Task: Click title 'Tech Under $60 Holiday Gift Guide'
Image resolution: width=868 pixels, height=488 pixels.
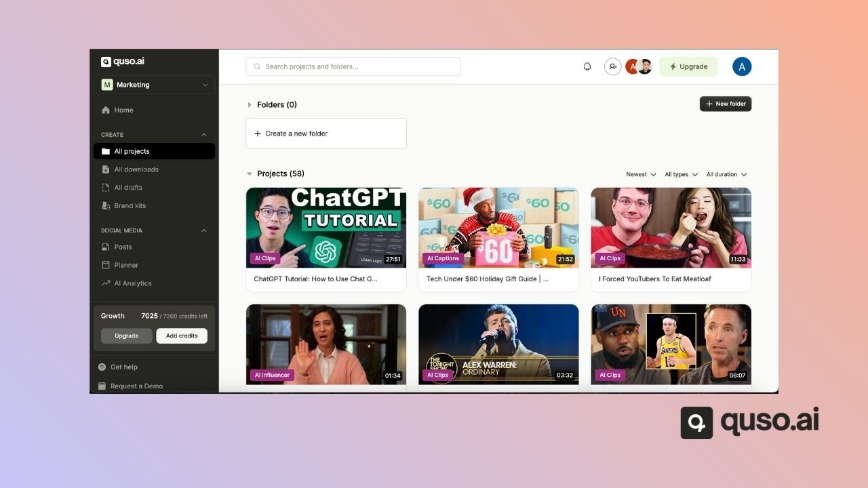Action: (x=488, y=279)
